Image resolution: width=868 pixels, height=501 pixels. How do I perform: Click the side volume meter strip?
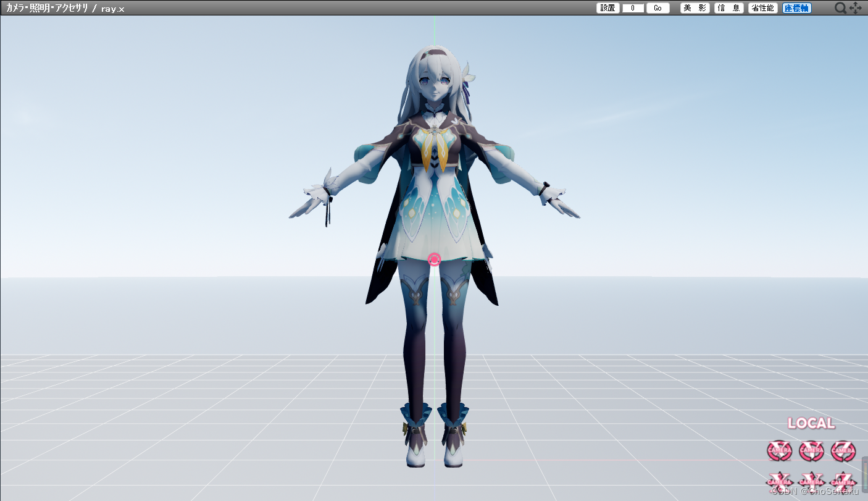coord(864,473)
